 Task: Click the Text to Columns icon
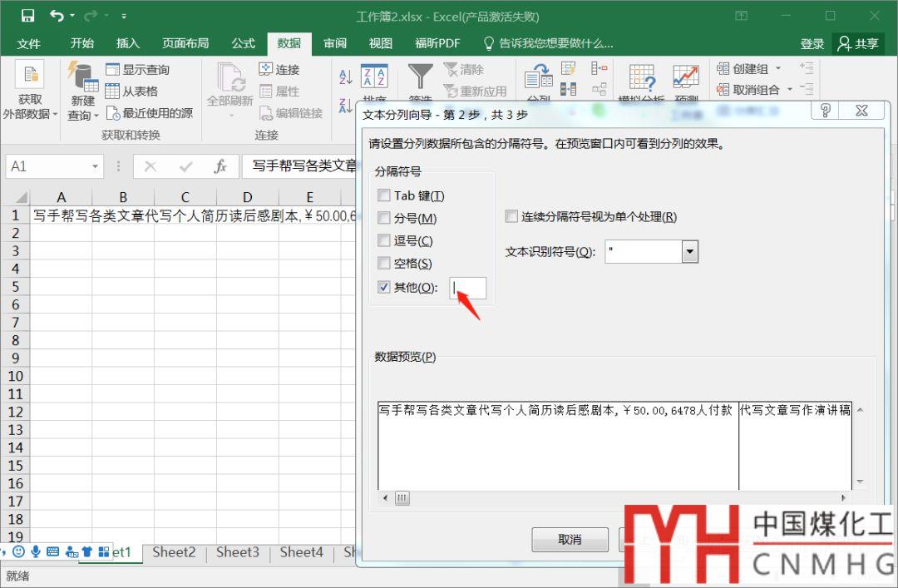(538, 77)
